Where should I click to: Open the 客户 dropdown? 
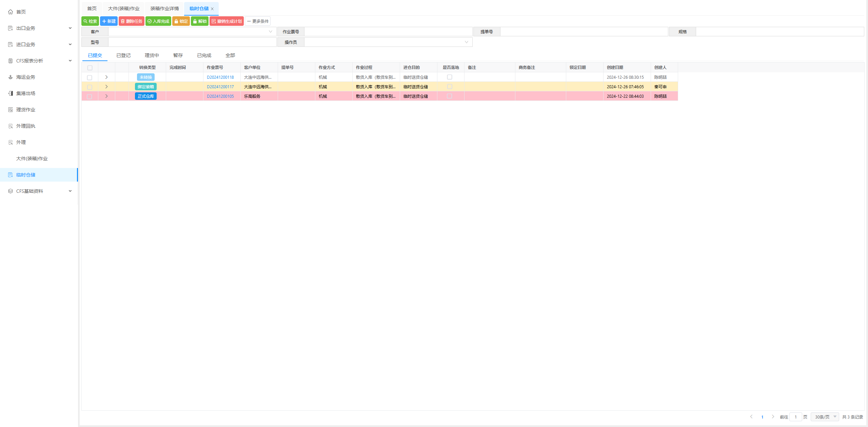coord(192,32)
